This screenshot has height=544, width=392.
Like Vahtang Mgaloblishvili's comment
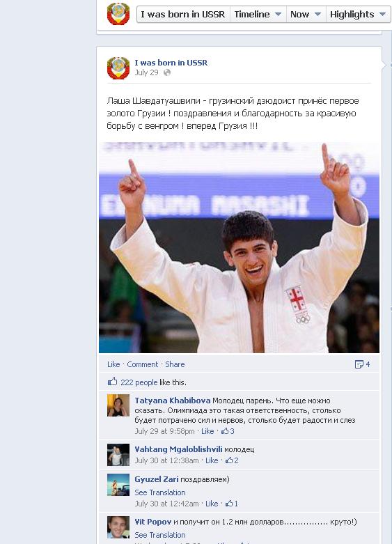click(212, 460)
